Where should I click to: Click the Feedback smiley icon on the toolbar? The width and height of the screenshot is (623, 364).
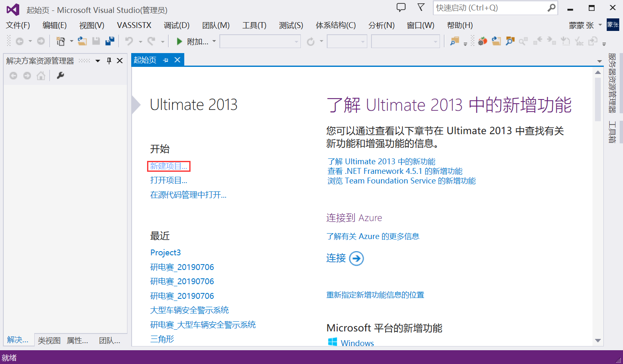(401, 8)
